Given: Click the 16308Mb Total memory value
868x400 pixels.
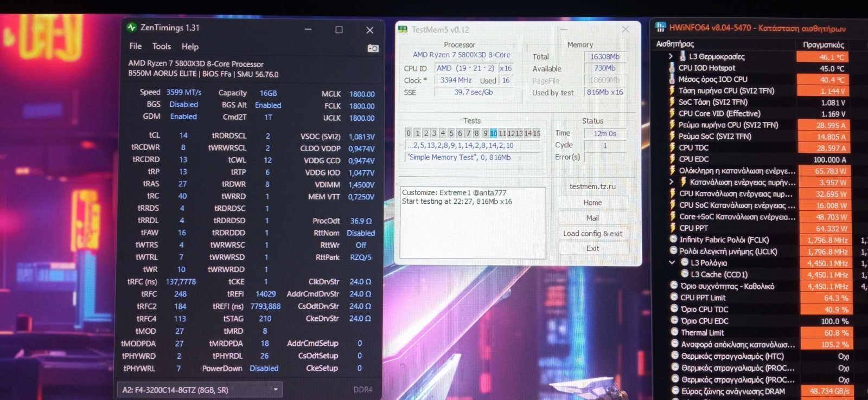Looking at the screenshot, I should tap(605, 57).
